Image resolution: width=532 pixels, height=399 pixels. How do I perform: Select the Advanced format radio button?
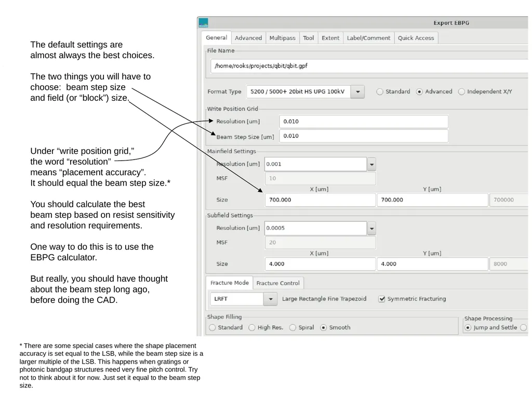[419, 91]
